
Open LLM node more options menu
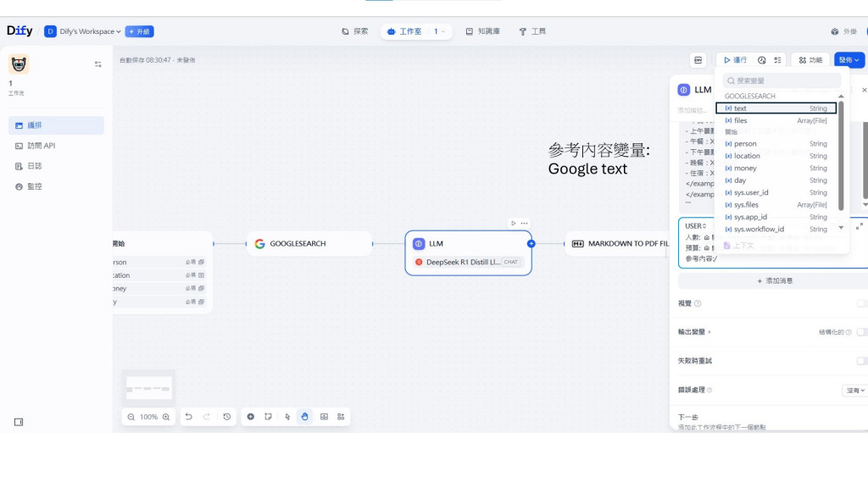coord(524,223)
